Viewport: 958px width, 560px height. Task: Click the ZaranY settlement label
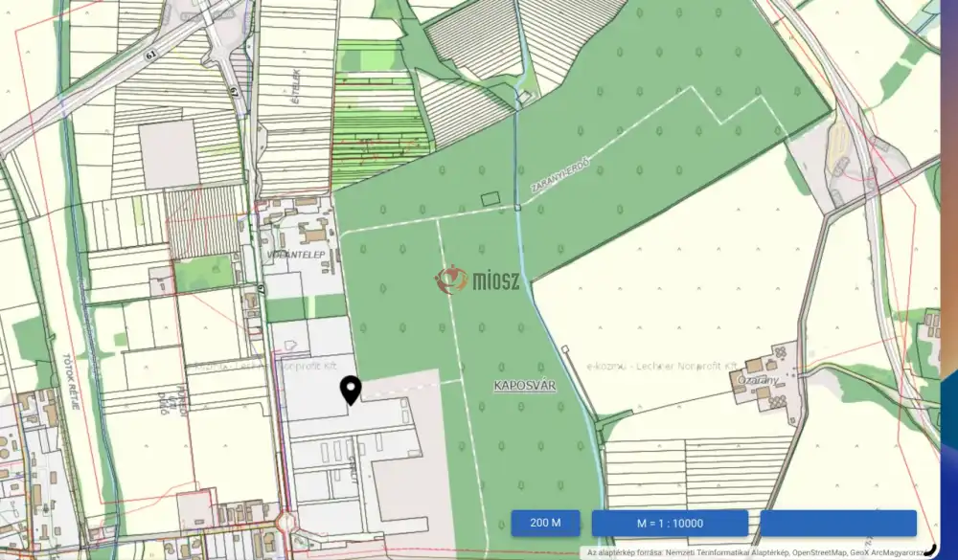[x=756, y=379]
